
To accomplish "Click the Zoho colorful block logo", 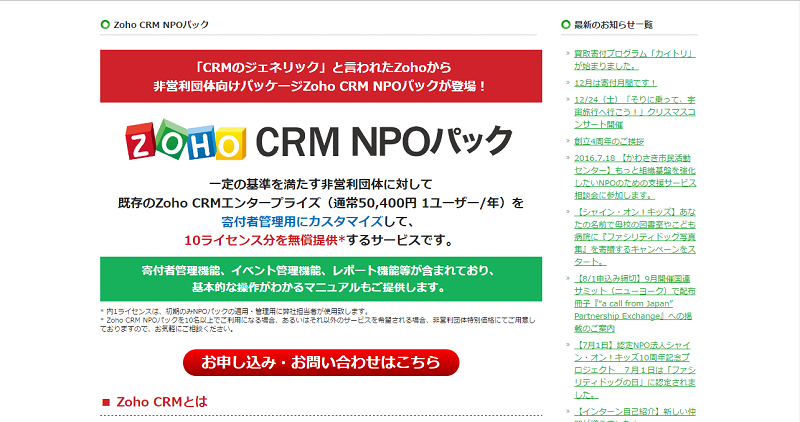I will [x=186, y=140].
